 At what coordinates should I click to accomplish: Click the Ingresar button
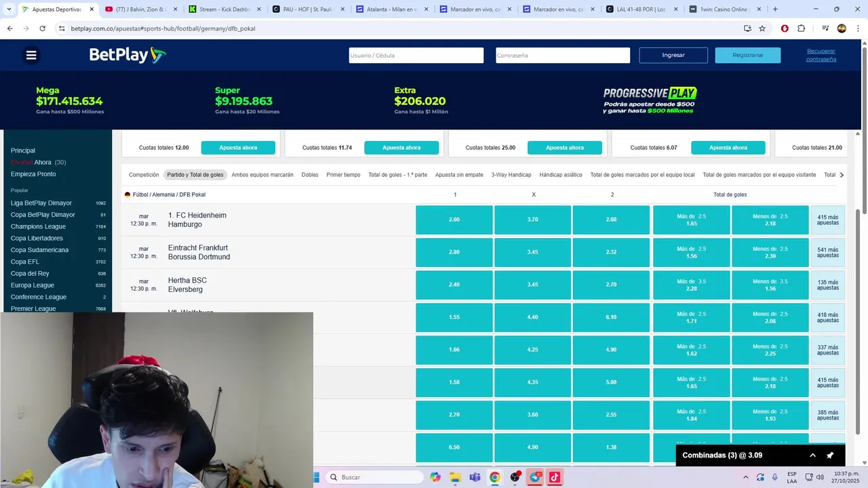tap(673, 55)
